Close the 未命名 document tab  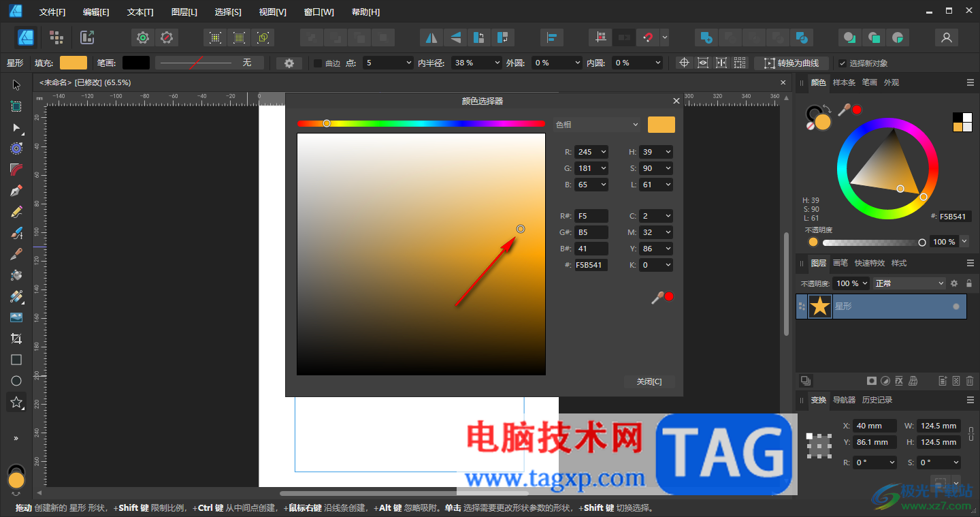coord(783,82)
